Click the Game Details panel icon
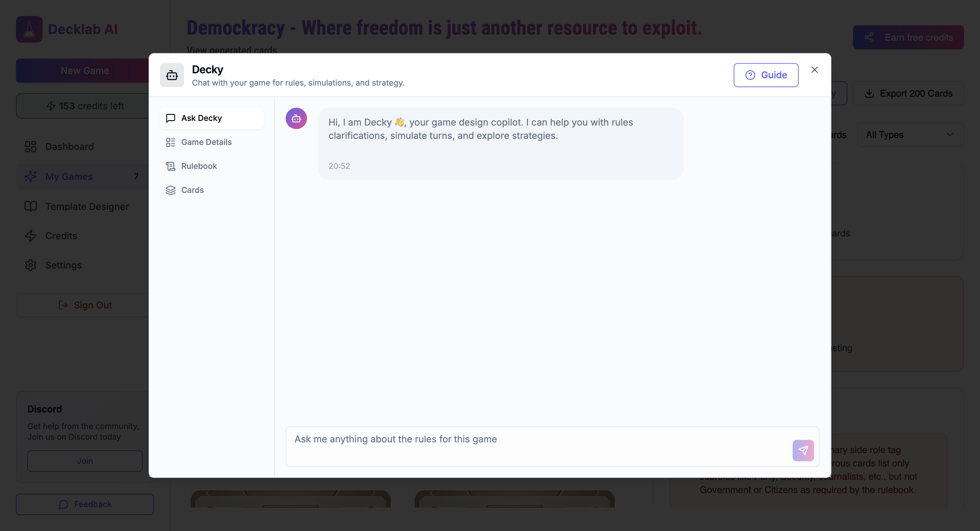Screen dimensions: 980x531 tap(170, 142)
